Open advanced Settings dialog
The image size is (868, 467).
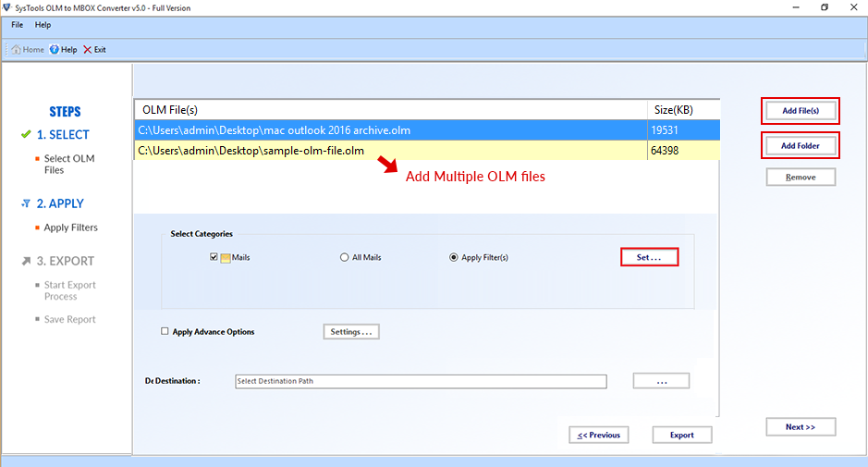pyautogui.click(x=351, y=332)
